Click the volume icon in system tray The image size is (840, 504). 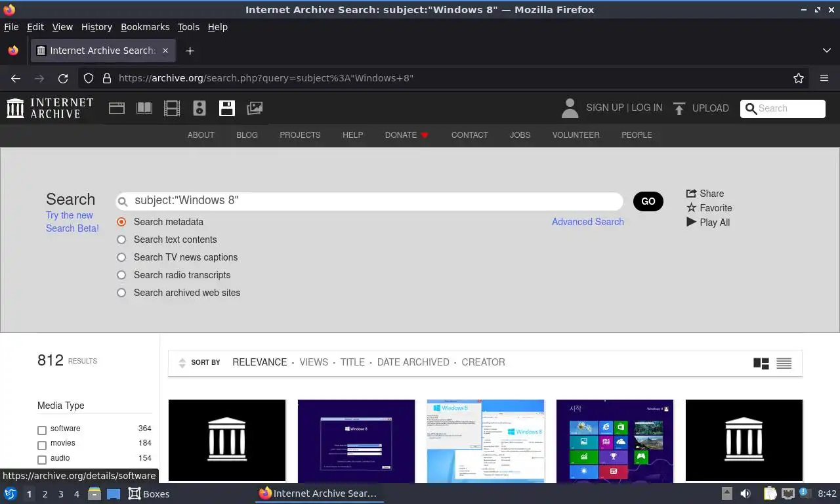pyautogui.click(x=745, y=493)
